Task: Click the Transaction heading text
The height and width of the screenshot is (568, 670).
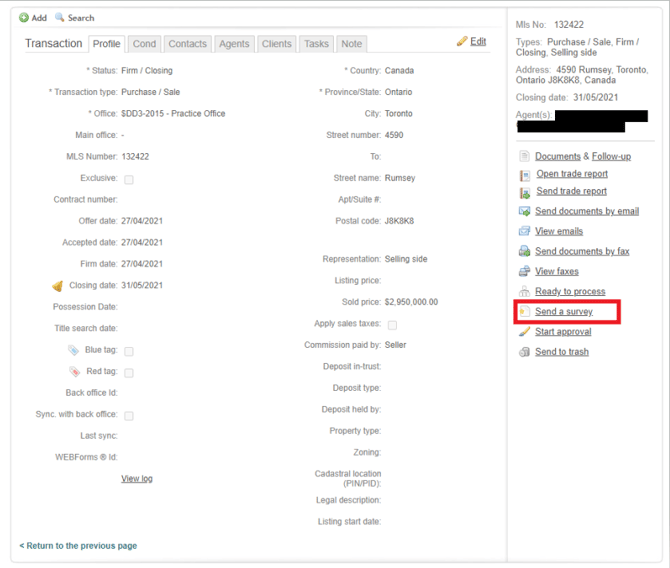Action: point(53,44)
